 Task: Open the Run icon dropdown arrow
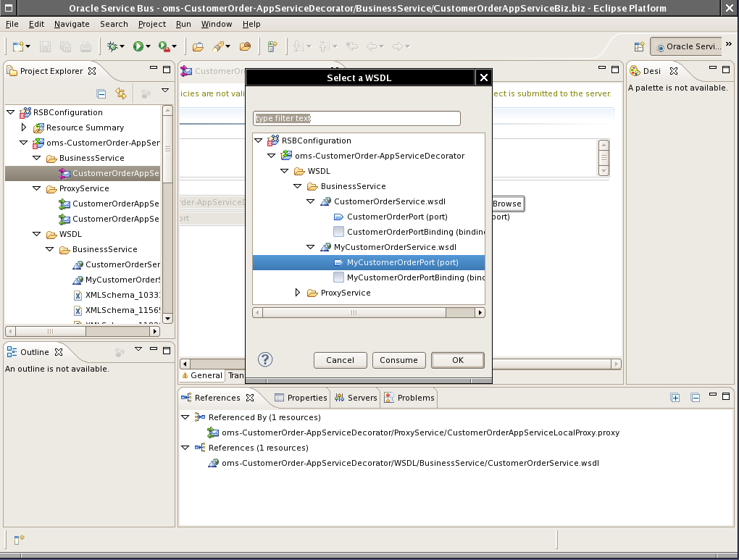pos(148,46)
